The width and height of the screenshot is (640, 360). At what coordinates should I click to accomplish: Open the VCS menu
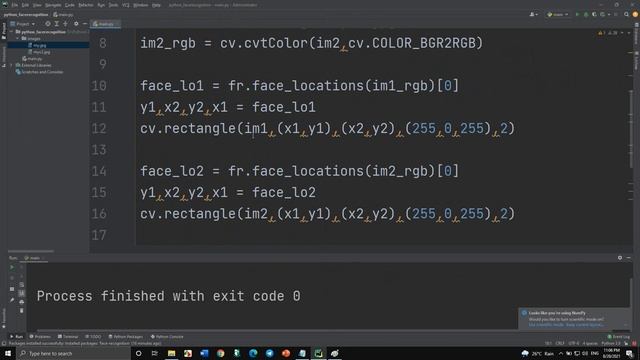[x=126, y=5]
